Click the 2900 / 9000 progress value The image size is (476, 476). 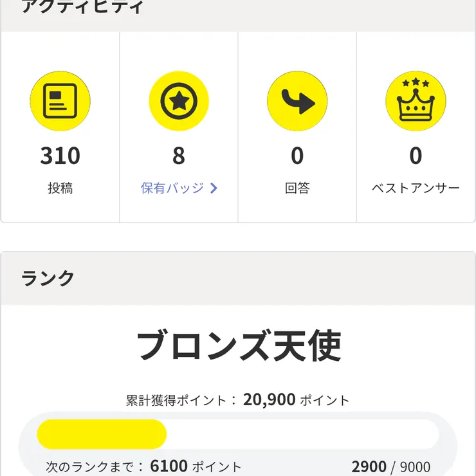[x=390, y=466]
